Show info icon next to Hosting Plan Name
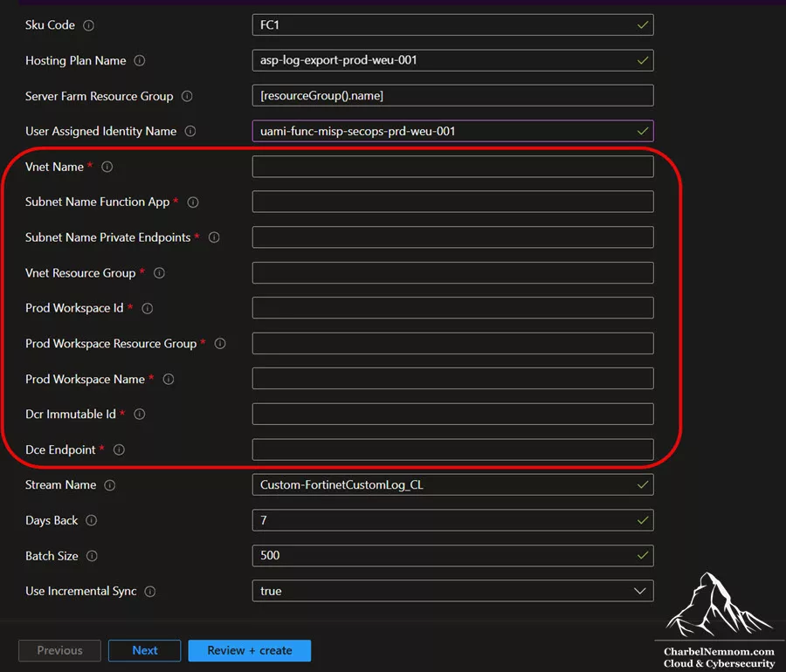 140,60
